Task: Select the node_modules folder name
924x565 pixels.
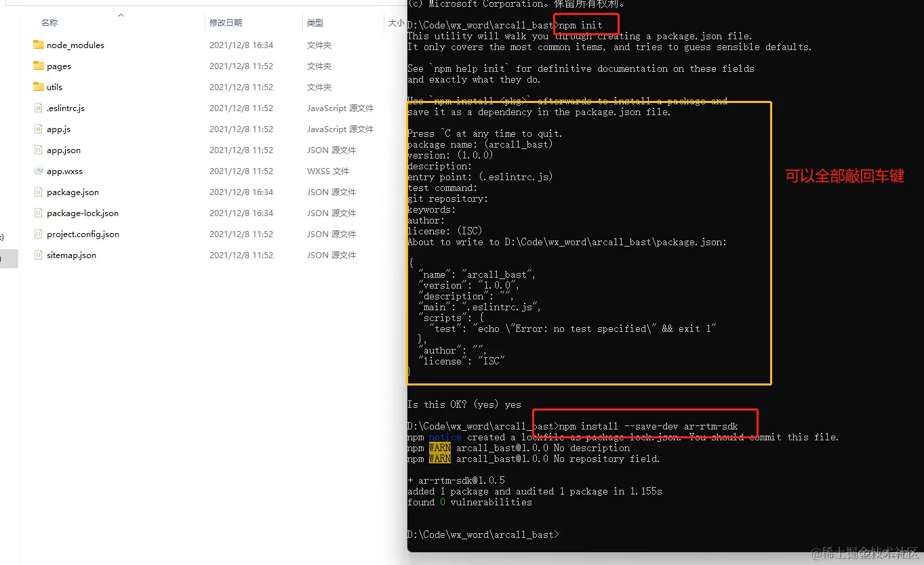Action: point(75,45)
